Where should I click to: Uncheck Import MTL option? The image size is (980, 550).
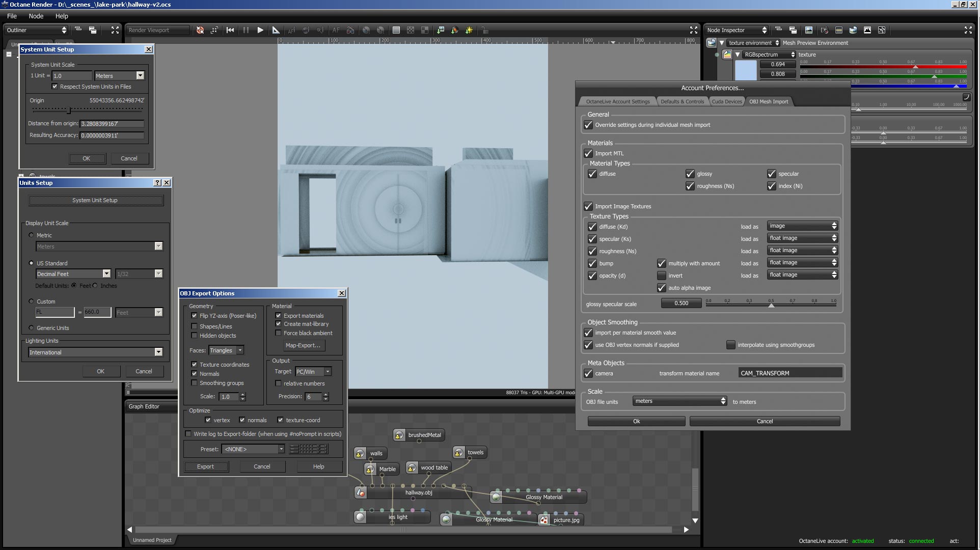(588, 153)
